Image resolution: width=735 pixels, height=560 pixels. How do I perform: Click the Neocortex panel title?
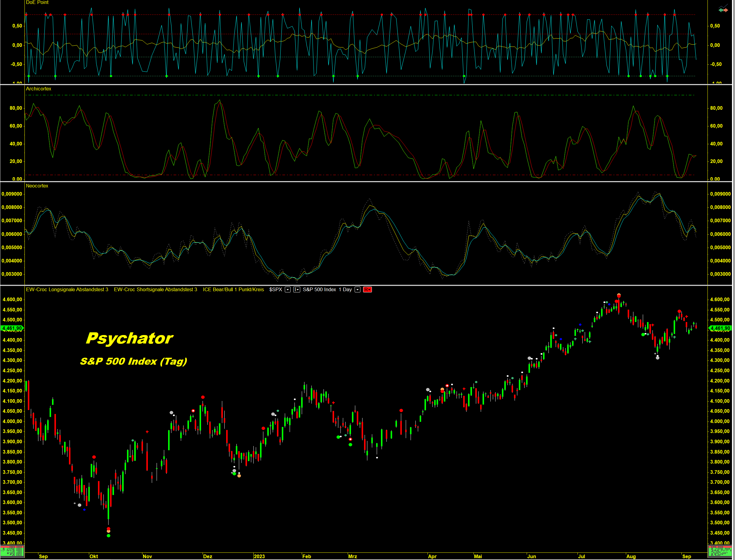(37, 186)
